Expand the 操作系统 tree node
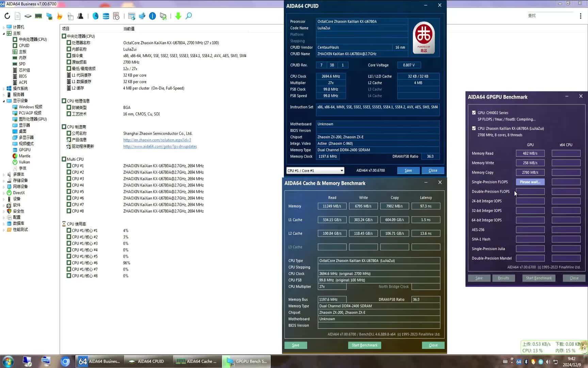The height and width of the screenshot is (368, 588). tap(4, 89)
